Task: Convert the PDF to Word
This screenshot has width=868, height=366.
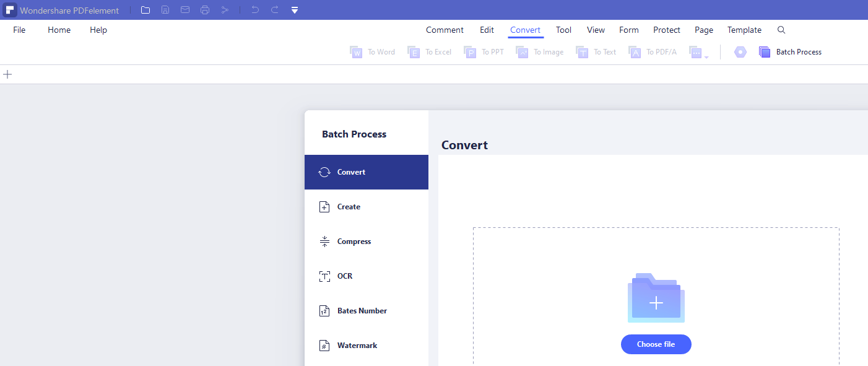Action: pos(372,52)
